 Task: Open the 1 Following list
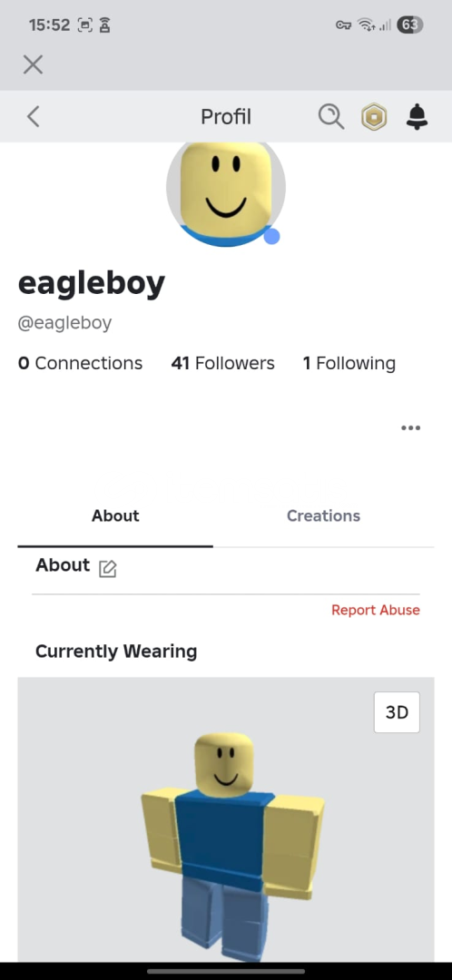349,363
